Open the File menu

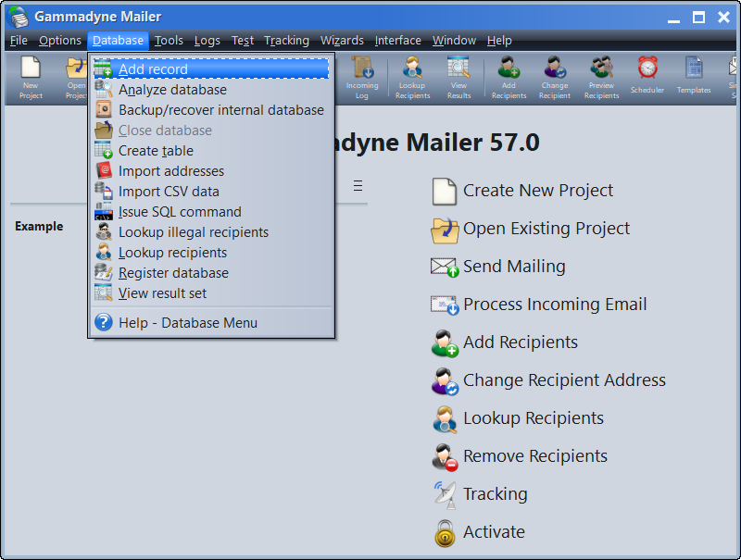coord(19,41)
